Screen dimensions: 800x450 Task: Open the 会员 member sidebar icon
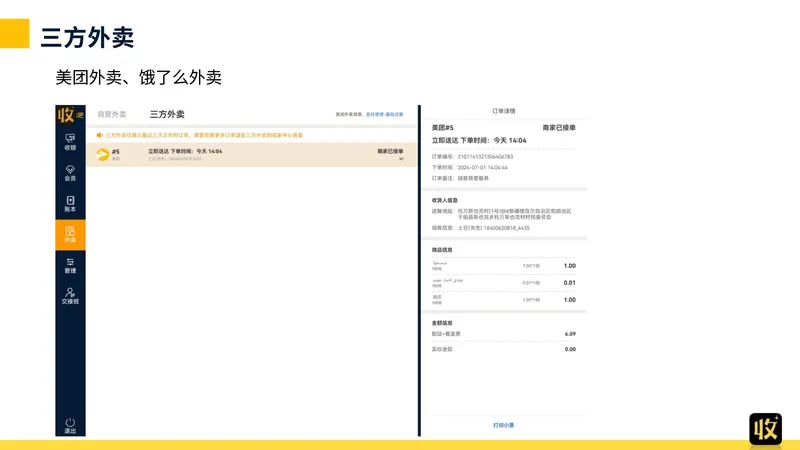pyautogui.click(x=70, y=173)
